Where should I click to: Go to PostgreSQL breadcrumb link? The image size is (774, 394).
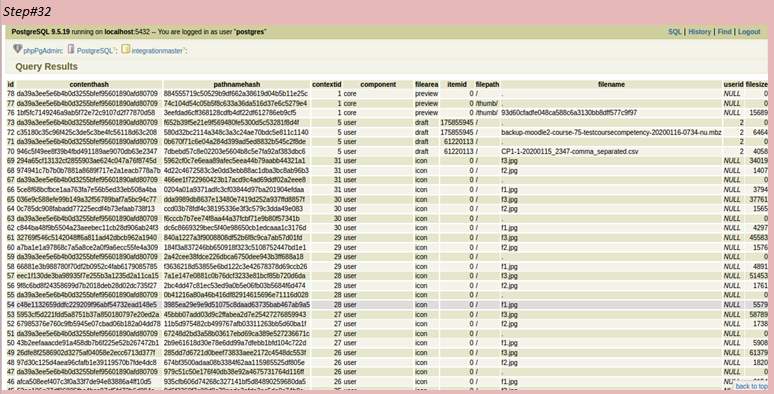[x=95, y=50]
